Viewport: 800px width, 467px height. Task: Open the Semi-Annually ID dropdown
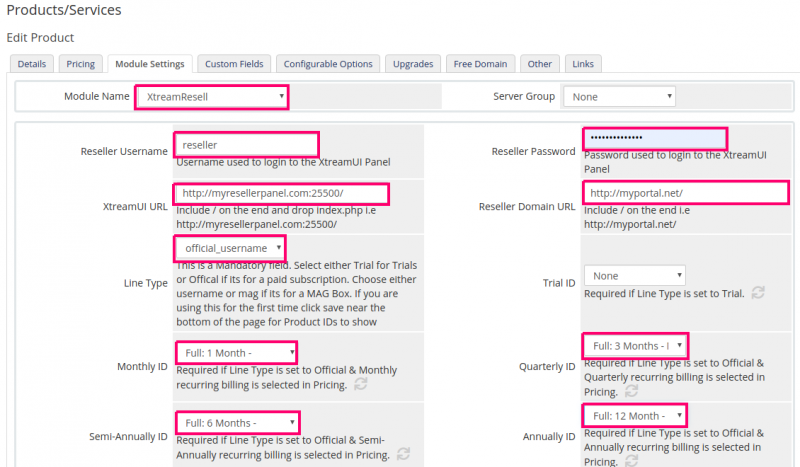point(237,421)
